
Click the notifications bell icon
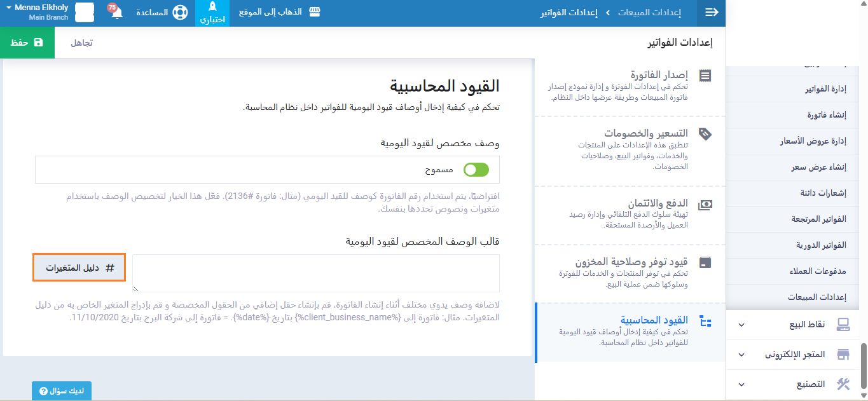tap(116, 13)
